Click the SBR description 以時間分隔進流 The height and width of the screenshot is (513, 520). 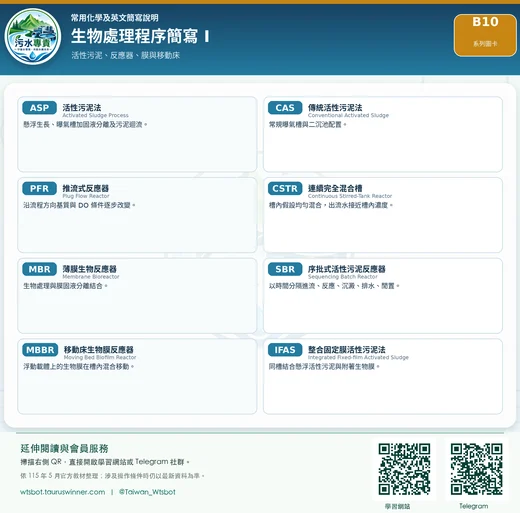point(334,286)
